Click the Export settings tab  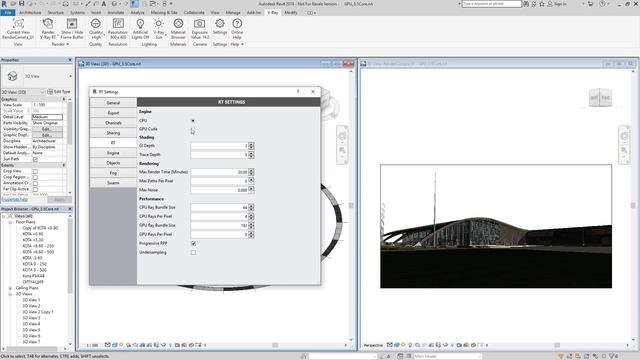point(113,113)
